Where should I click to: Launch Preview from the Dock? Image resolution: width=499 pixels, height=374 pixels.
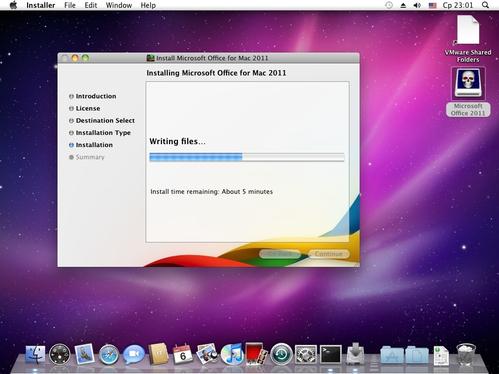[207, 354]
